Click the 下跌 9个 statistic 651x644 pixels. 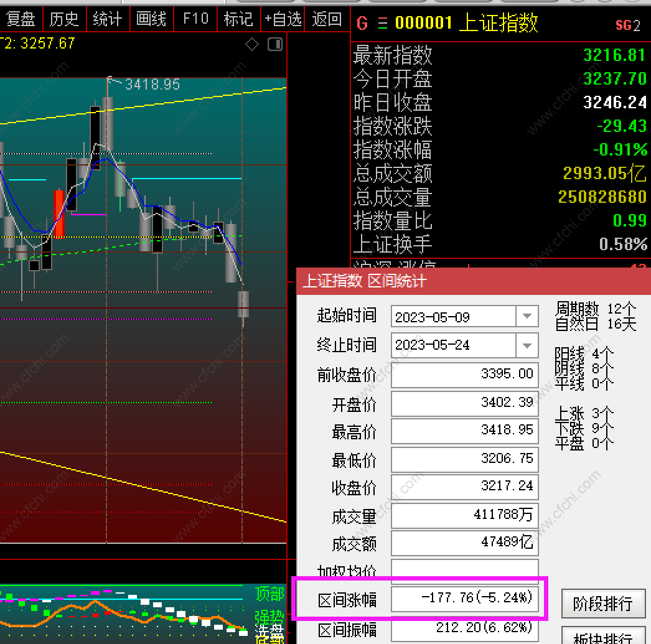[x=584, y=429]
